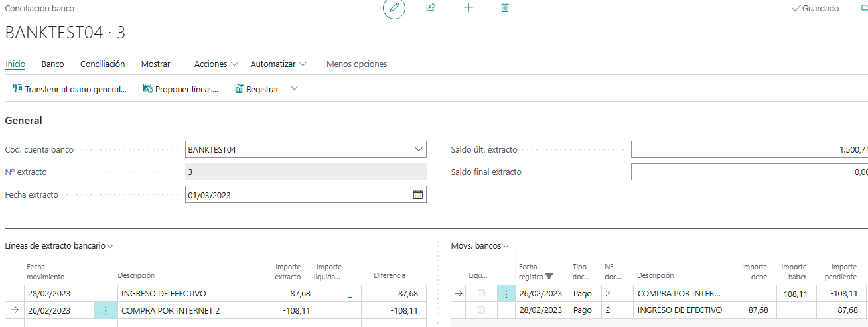Click the Saldo final extracto input field
Viewport: 868px width, 327px height.
(x=749, y=172)
